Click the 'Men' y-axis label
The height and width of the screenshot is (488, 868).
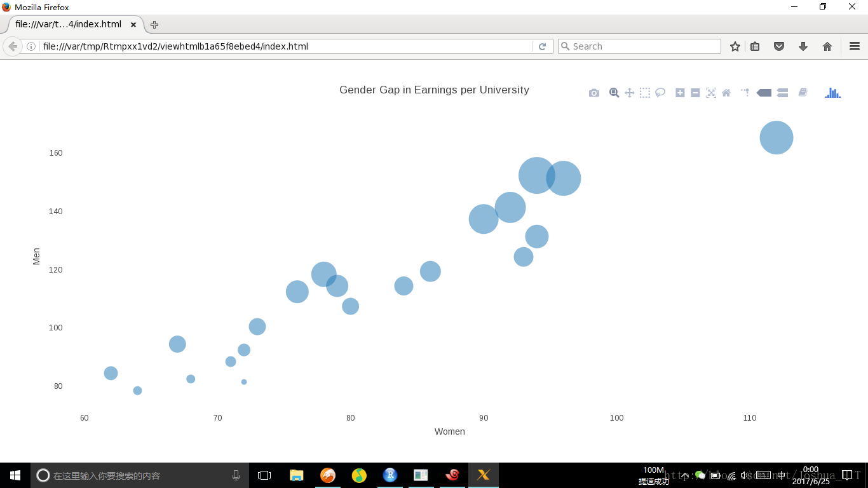36,257
